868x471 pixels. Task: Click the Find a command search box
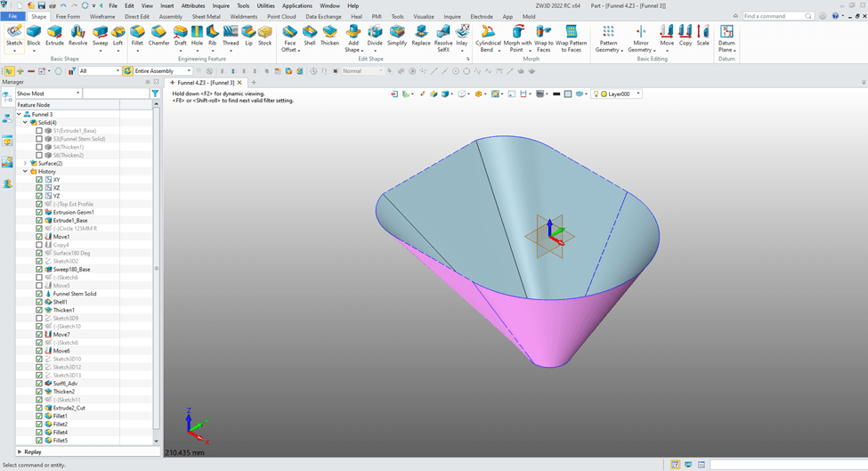click(x=774, y=16)
